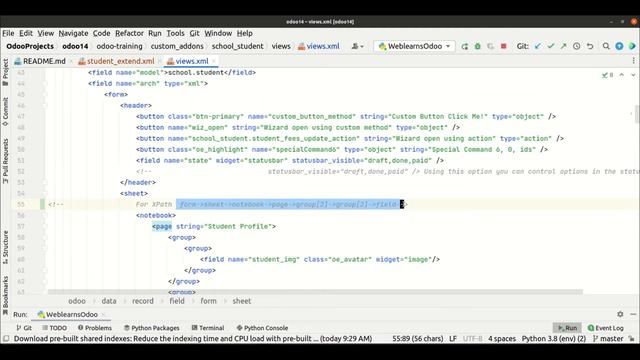Open the Bookmarks tool window
Image resolution: width=640 pixels, height=360 pixels.
click(x=5, y=295)
